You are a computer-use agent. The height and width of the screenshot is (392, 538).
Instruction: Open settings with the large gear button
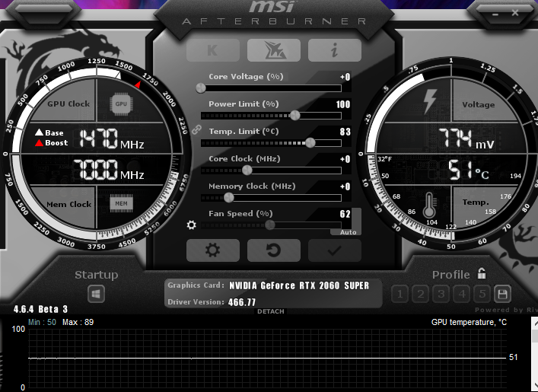213,250
